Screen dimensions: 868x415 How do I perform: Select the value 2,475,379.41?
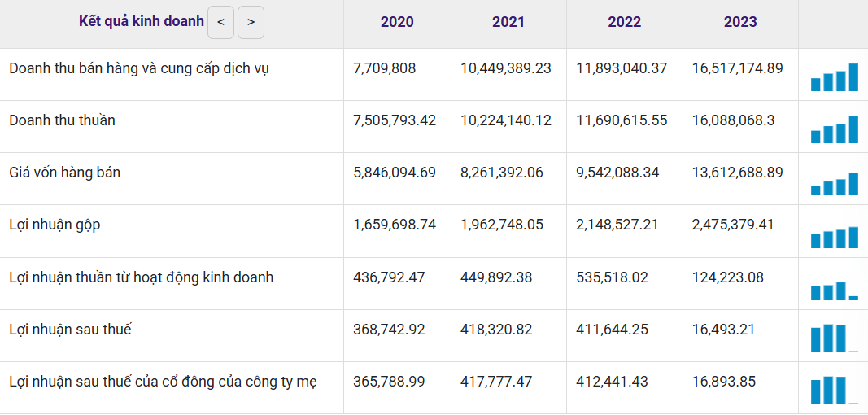734,225
